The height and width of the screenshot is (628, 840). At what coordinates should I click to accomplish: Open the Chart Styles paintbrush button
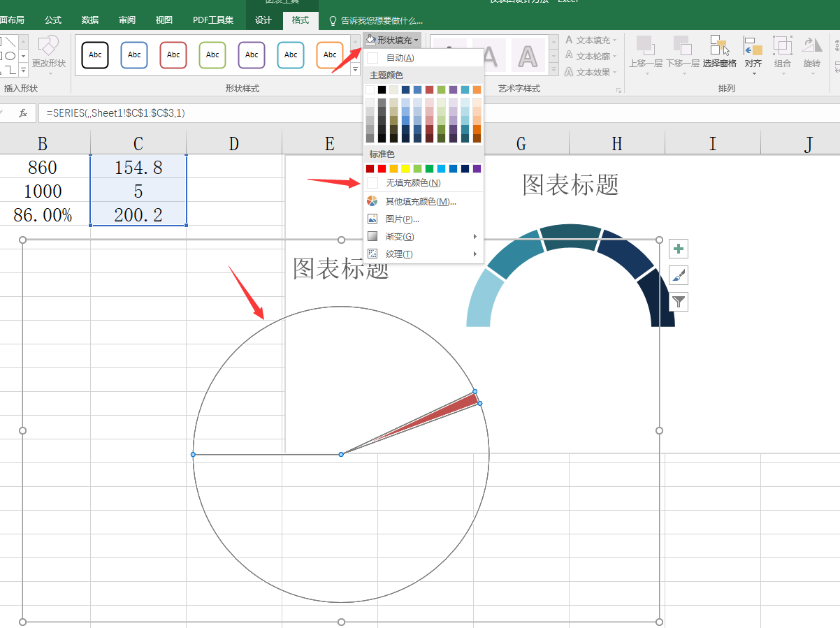679,275
